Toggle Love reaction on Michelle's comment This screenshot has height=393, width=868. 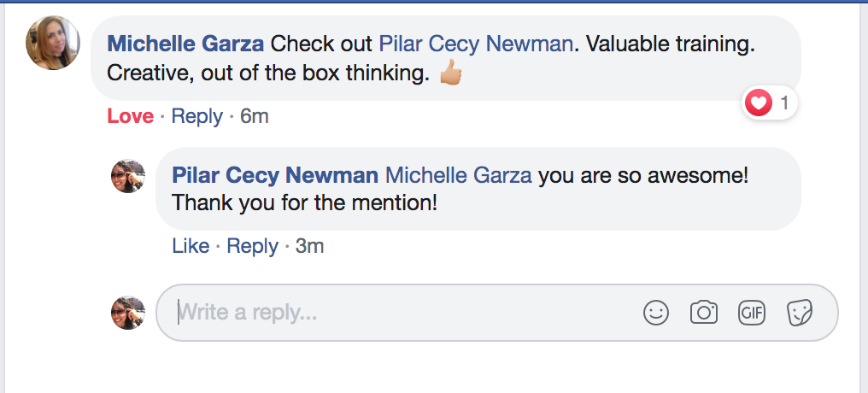tap(130, 116)
